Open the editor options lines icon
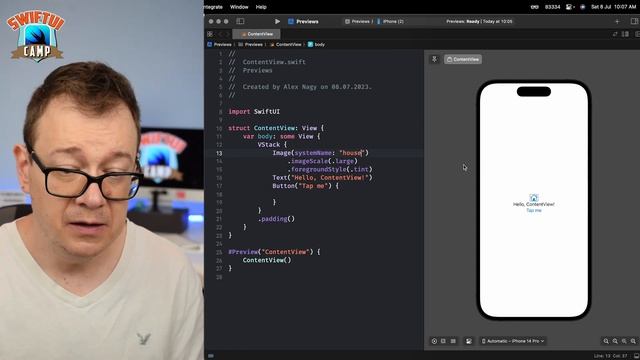 (x=625, y=34)
